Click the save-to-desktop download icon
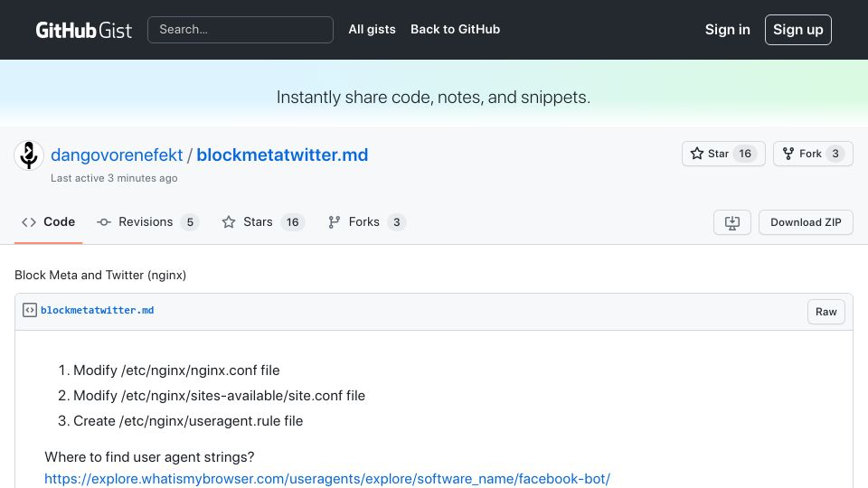This screenshot has width=868, height=488. (x=731, y=222)
